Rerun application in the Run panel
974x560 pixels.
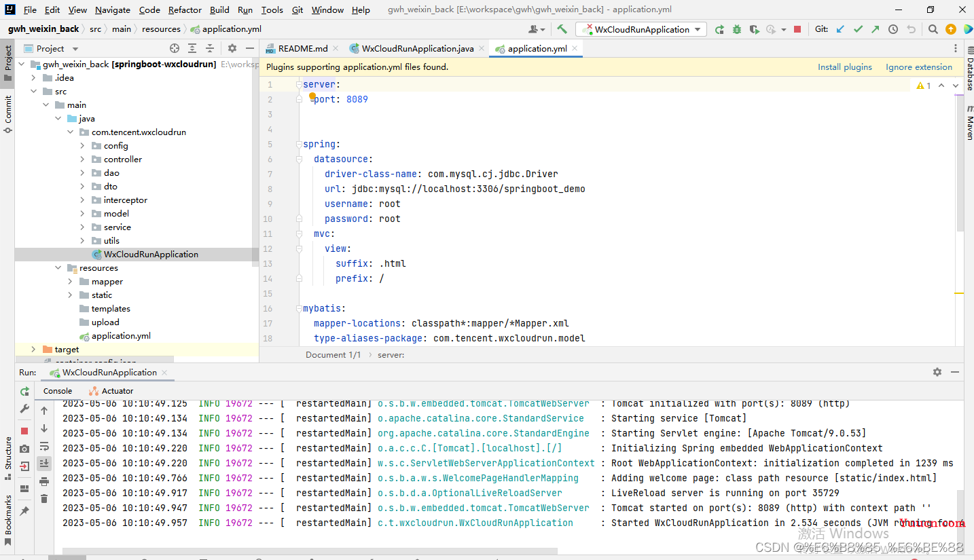click(x=24, y=392)
